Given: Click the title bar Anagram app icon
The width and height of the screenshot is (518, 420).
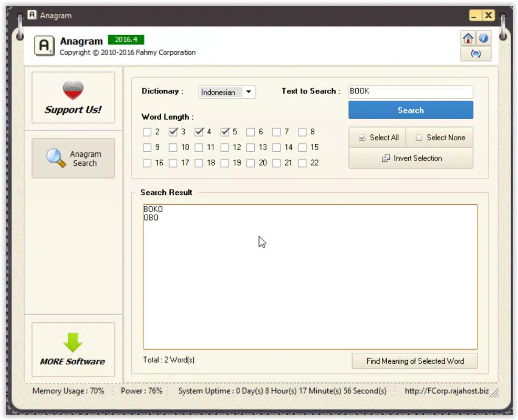Looking at the screenshot, I should (x=32, y=15).
